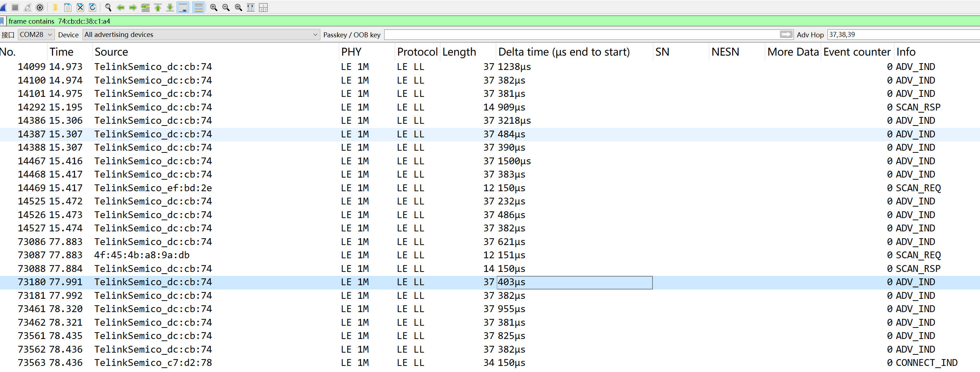Restart the current capture
980x372 pixels.
(x=28, y=7)
